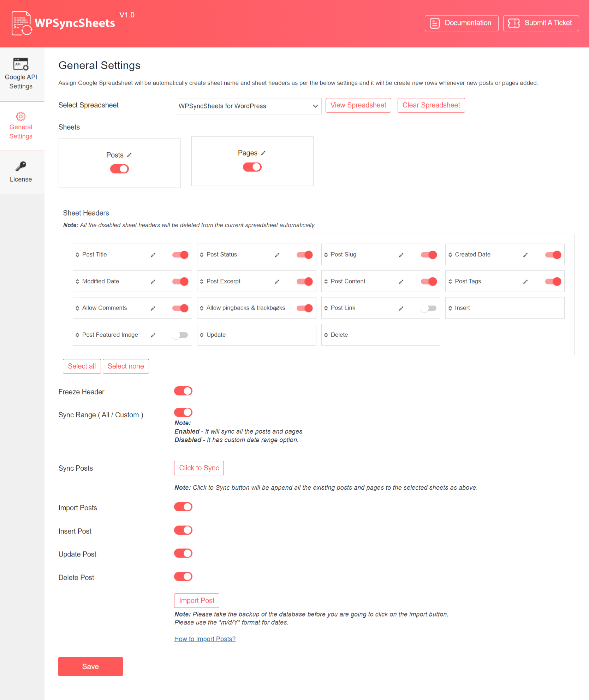Click the Select all button
This screenshot has width=589, height=700.
[x=82, y=366]
